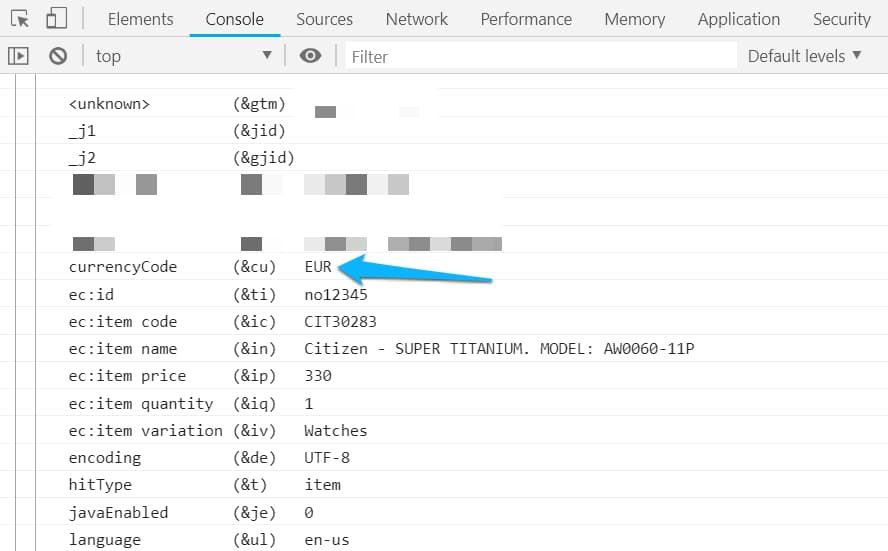888x551 pixels.
Task: Clear the console with the ban icon
Action: pos(58,55)
